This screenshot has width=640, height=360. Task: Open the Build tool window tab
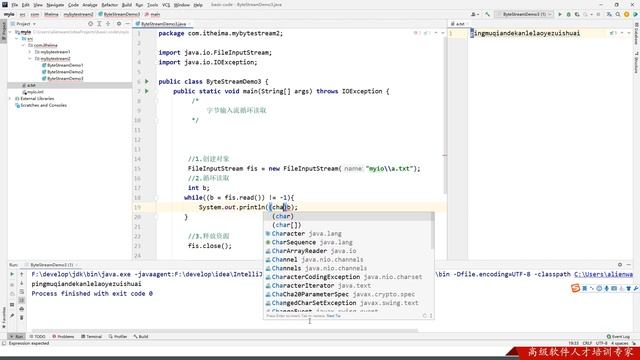[141, 337]
